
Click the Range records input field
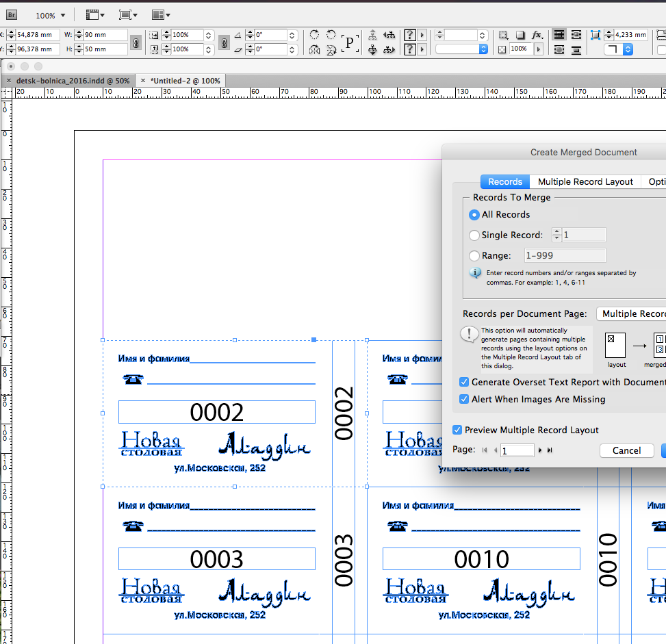point(565,255)
